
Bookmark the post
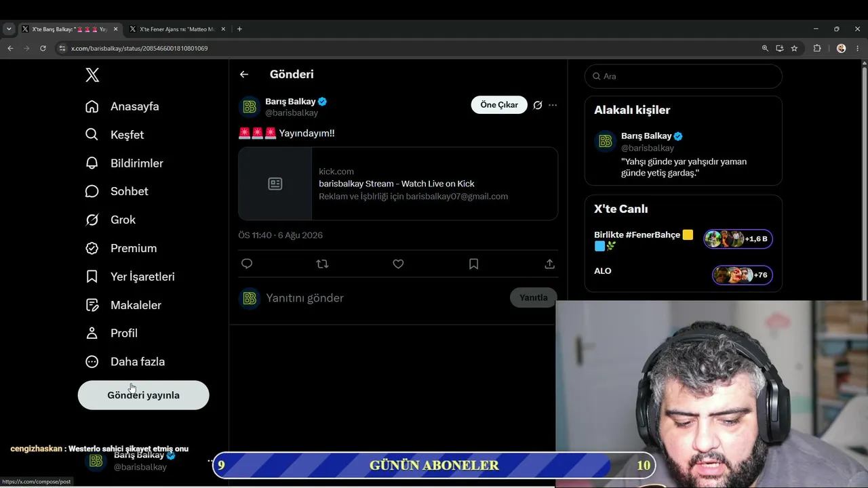point(474,264)
